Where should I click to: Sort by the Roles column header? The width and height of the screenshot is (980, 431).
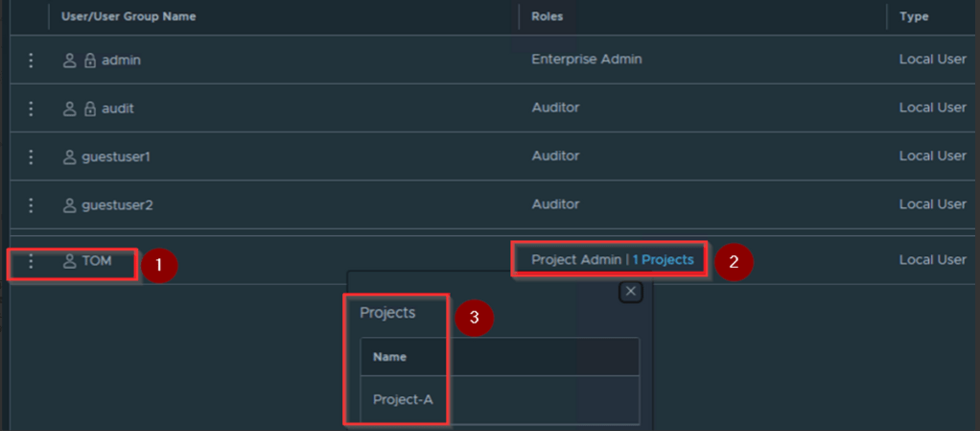coord(548,16)
